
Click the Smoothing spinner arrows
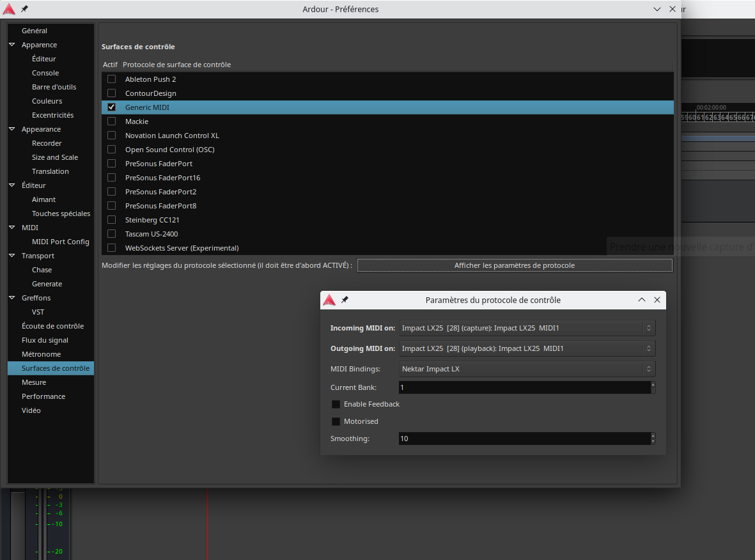click(x=653, y=439)
